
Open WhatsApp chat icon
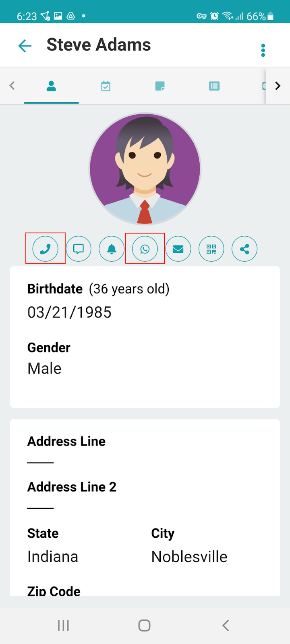145,249
